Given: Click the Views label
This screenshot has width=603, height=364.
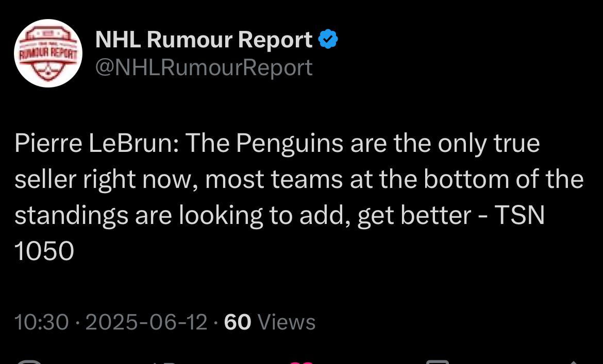Looking at the screenshot, I should [x=287, y=322].
